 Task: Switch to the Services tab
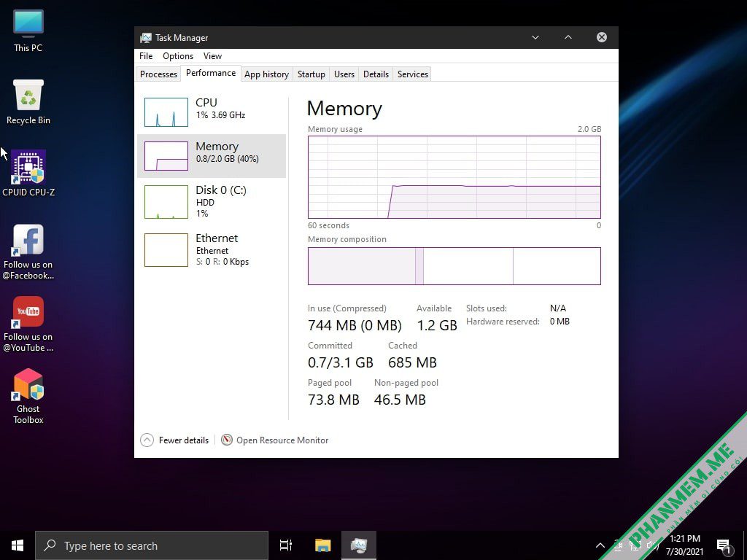413,74
